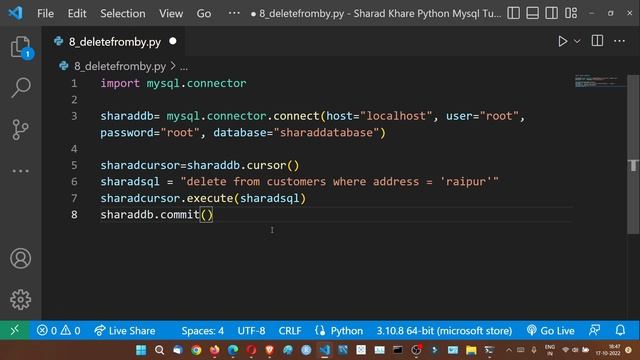Viewport: 640px width, 360px height.
Task: Click 'sharadcursor.execute' on line 7
Action: coord(167,198)
